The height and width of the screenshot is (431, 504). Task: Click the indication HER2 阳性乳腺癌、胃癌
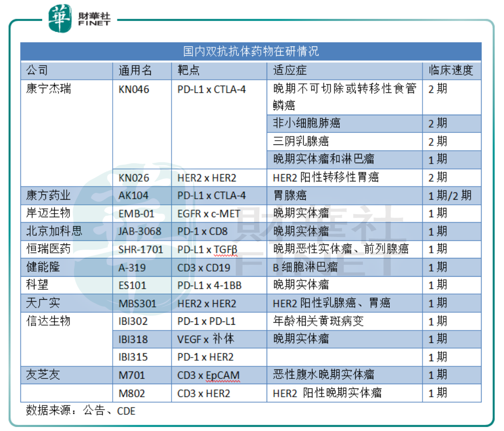pos(331,303)
